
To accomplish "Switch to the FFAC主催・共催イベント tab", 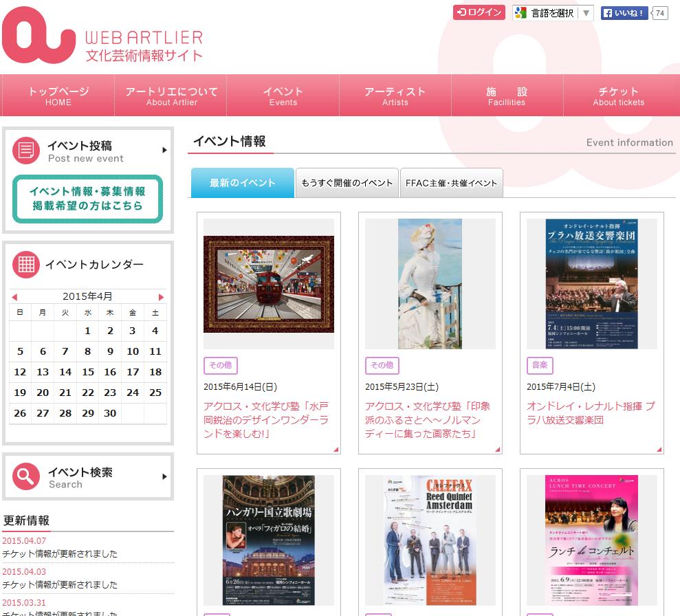I will pyautogui.click(x=452, y=183).
